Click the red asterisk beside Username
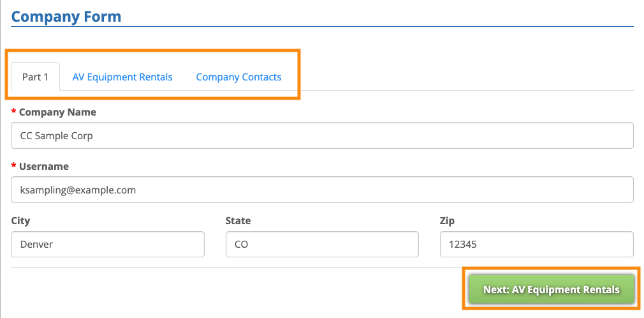The image size is (644, 318). [x=14, y=166]
